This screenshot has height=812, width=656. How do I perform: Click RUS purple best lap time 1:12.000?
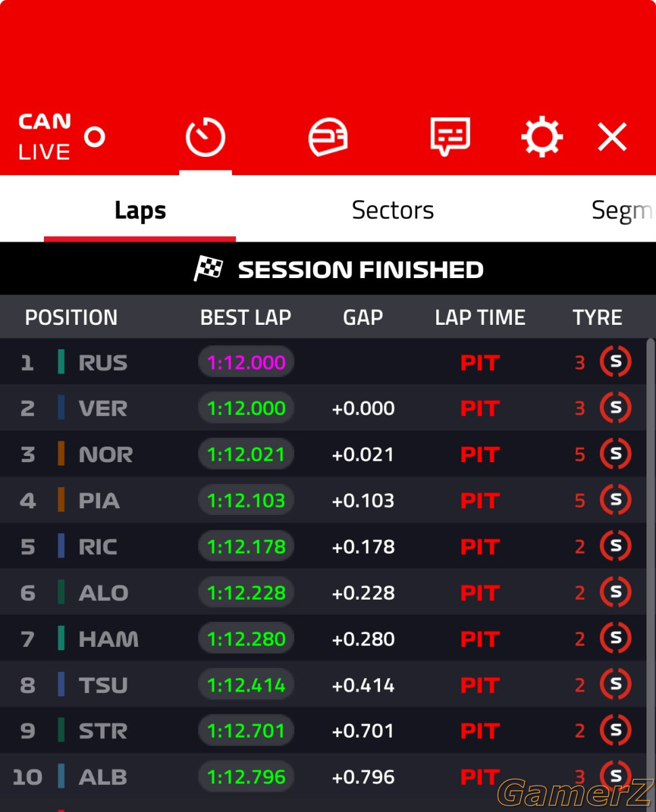click(246, 363)
